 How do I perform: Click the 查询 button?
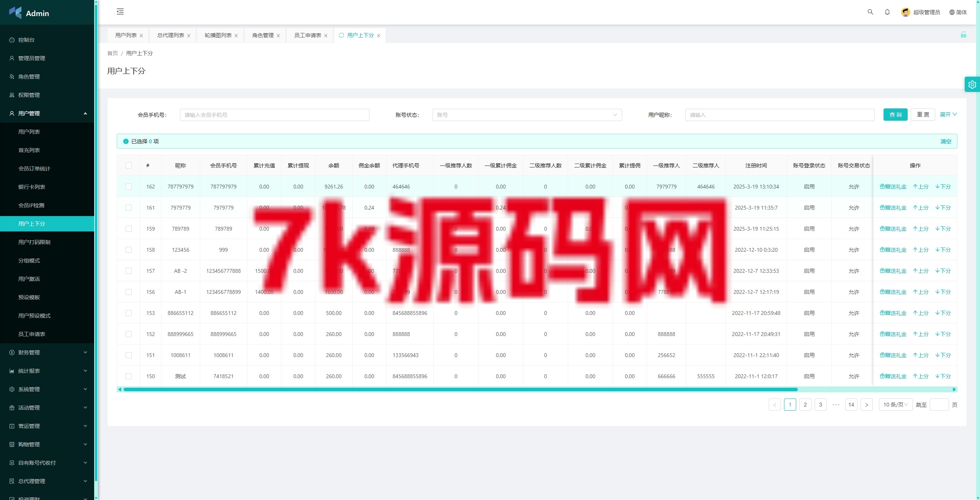pyautogui.click(x=895, y=115)
